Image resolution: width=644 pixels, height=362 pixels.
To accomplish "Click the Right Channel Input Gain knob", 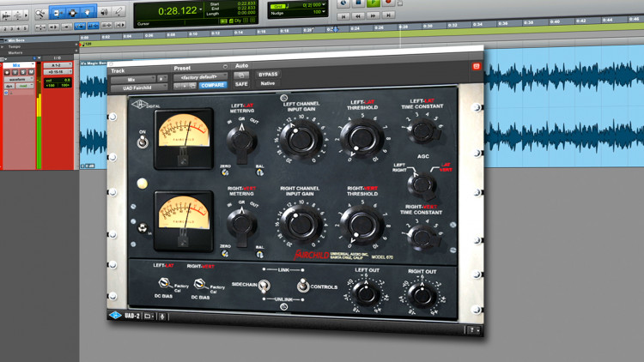I will pos(301,225).
